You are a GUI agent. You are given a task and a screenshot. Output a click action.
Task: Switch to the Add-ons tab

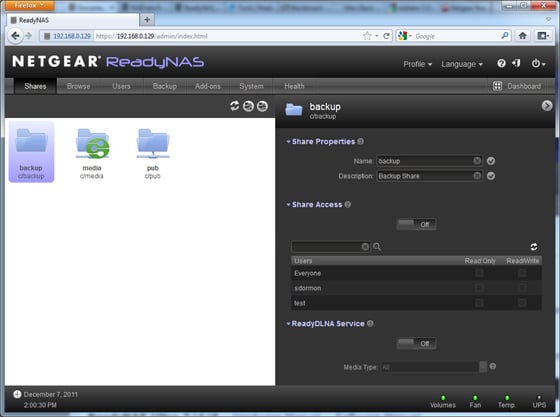(x=208, y=86)
